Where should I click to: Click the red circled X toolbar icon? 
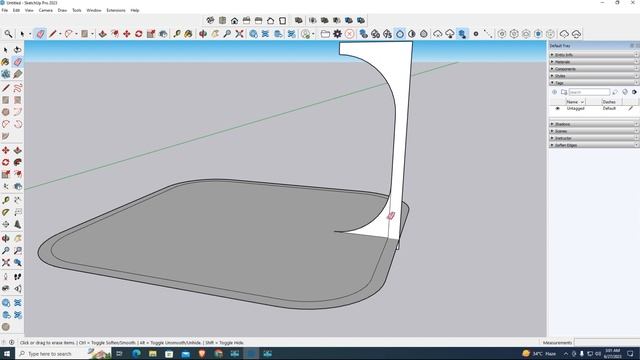coord(349,34)
